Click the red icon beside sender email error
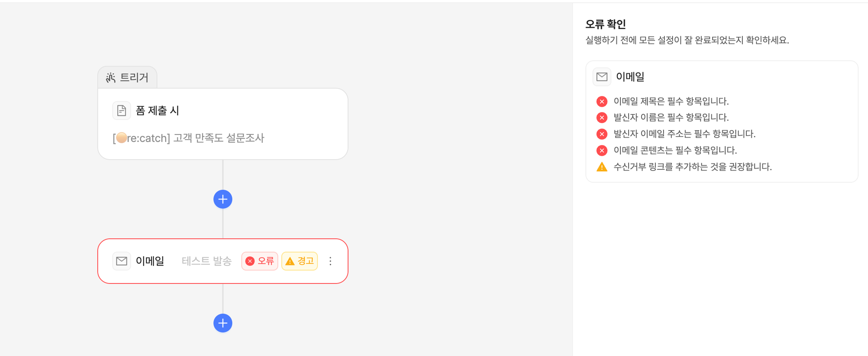Screen dimensions: 868x356 pyautogui.click(x=602, y=134)
